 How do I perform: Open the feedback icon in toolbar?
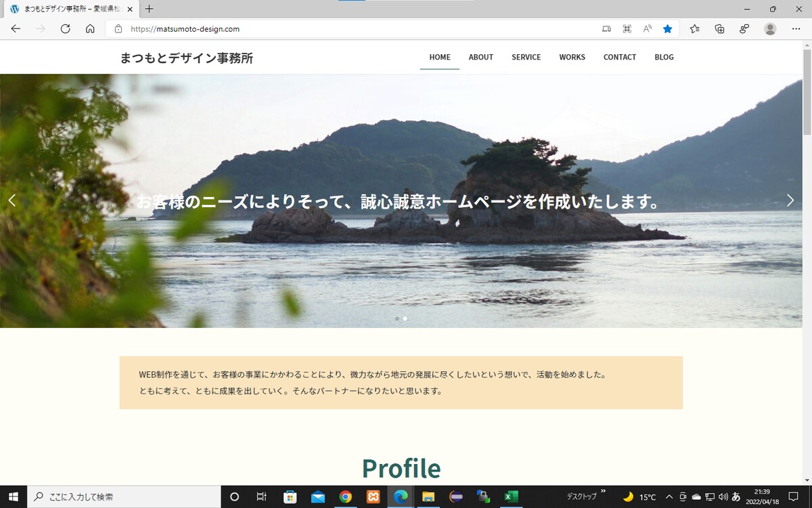744,29
